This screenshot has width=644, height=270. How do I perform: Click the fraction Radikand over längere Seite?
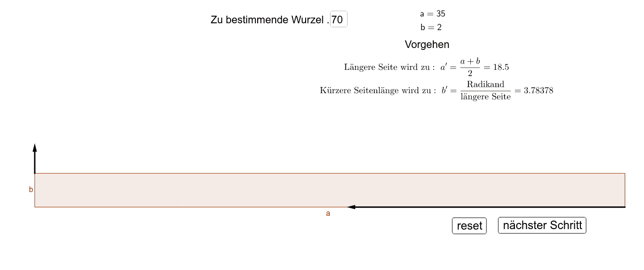tap(485, 90)
